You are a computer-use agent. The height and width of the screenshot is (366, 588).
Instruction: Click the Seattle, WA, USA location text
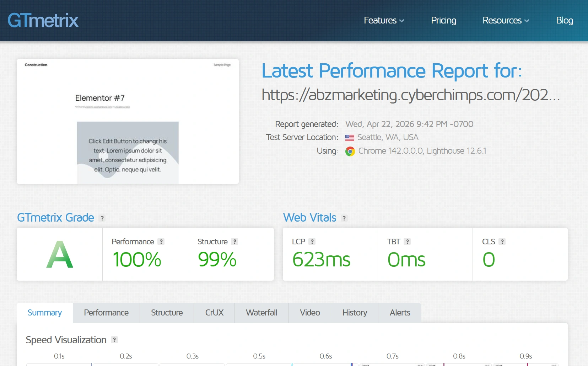pos(388,137)
